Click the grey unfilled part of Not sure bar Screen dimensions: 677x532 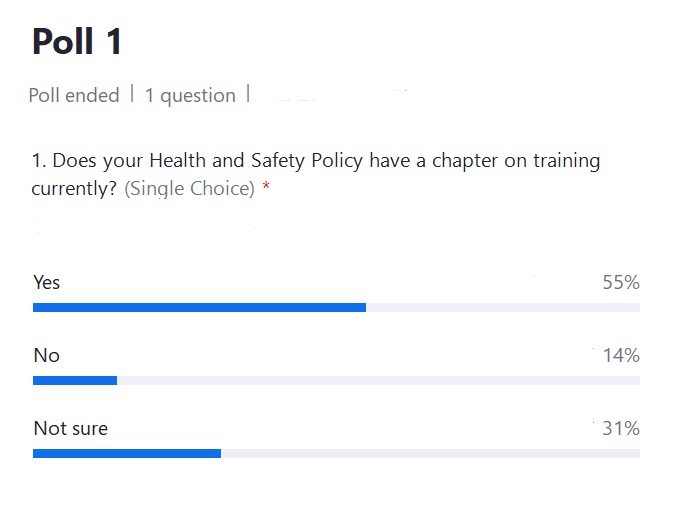(430, 453)
